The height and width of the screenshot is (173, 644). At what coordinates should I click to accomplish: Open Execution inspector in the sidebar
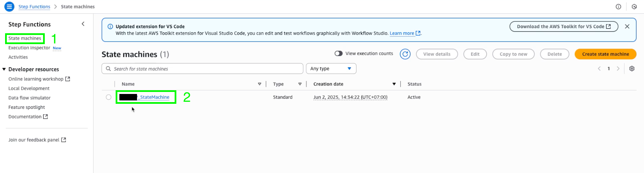29,48
